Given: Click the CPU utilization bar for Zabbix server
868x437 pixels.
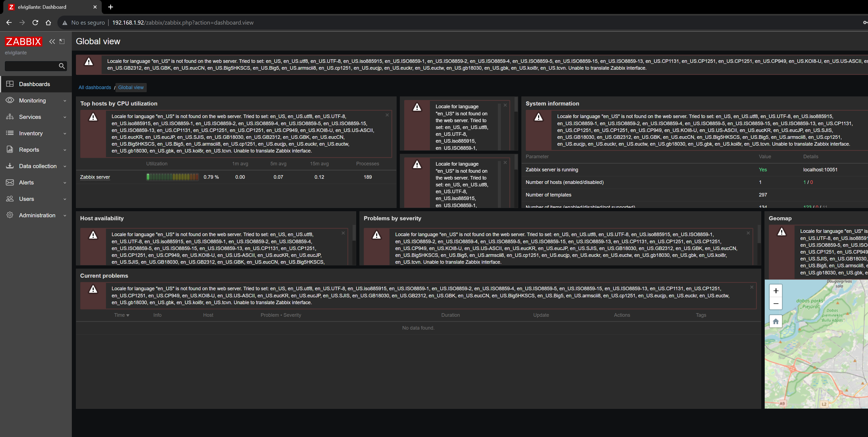Looking at the screenshot, I should click(x=172, y=177).
